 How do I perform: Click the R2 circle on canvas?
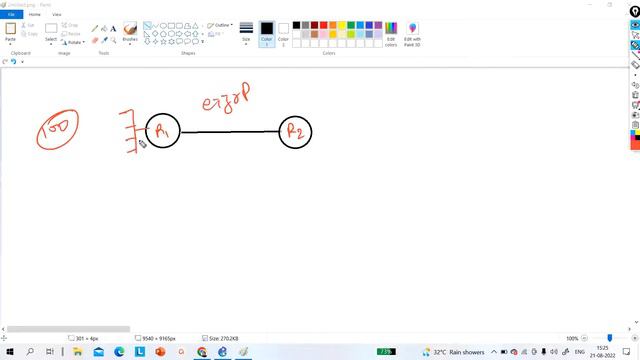point(295,132)
